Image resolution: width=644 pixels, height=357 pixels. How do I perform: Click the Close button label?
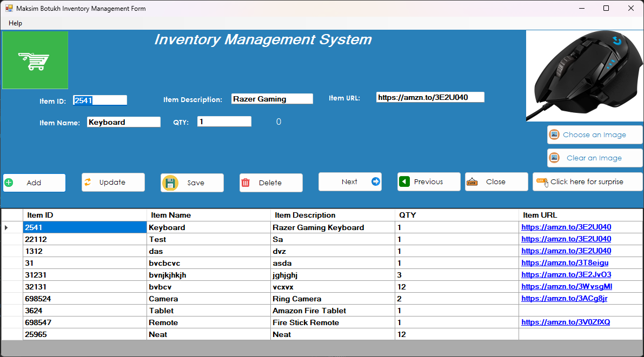(496, 182)
